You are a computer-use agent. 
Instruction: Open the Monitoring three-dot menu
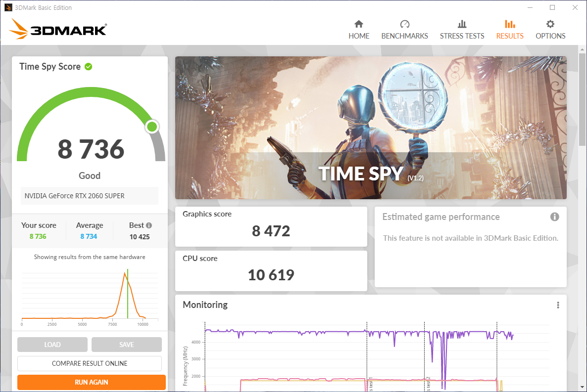pos(558,305)
